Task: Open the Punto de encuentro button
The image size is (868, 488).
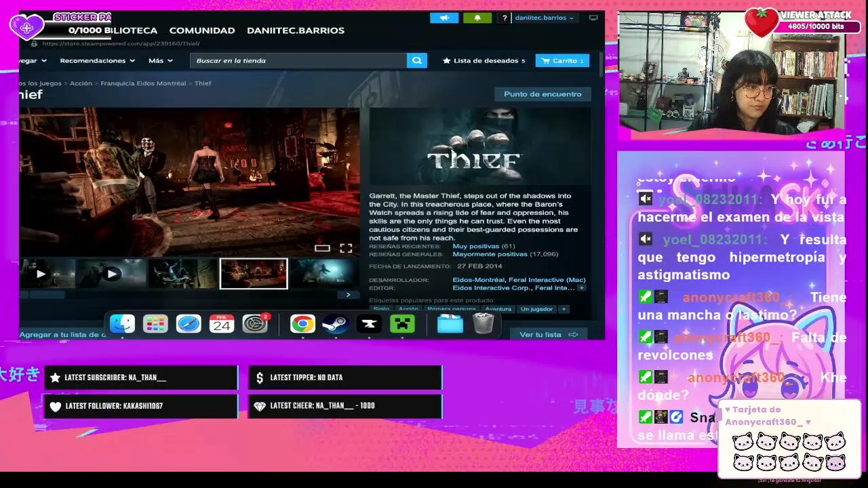Action: click(542, 94)
